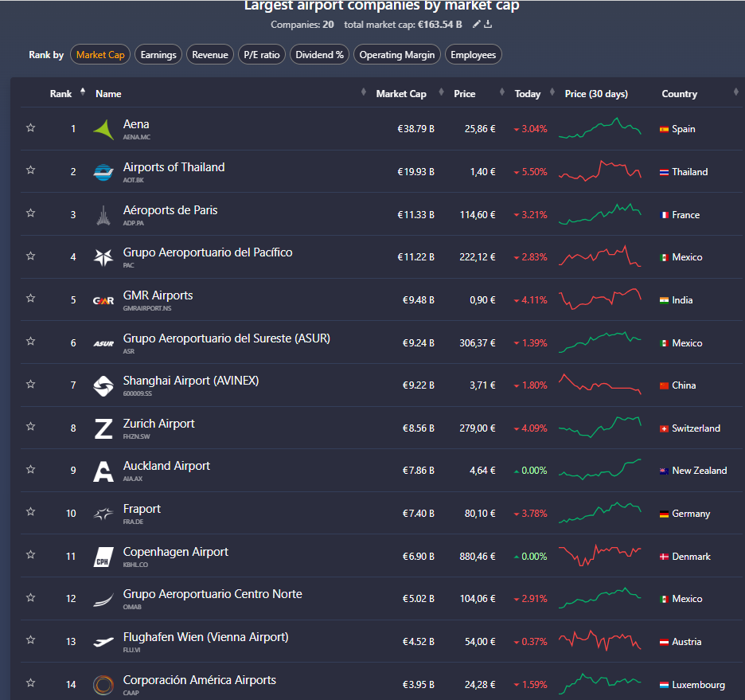Open the Auckland Airport logo
This screenshot has width=745, height=700.
(x=103, y=471)
